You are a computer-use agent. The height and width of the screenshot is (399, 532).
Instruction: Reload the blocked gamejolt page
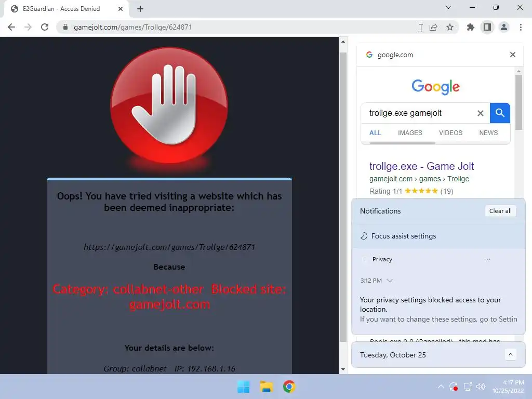pyautogui.click(x=45, y=27)
